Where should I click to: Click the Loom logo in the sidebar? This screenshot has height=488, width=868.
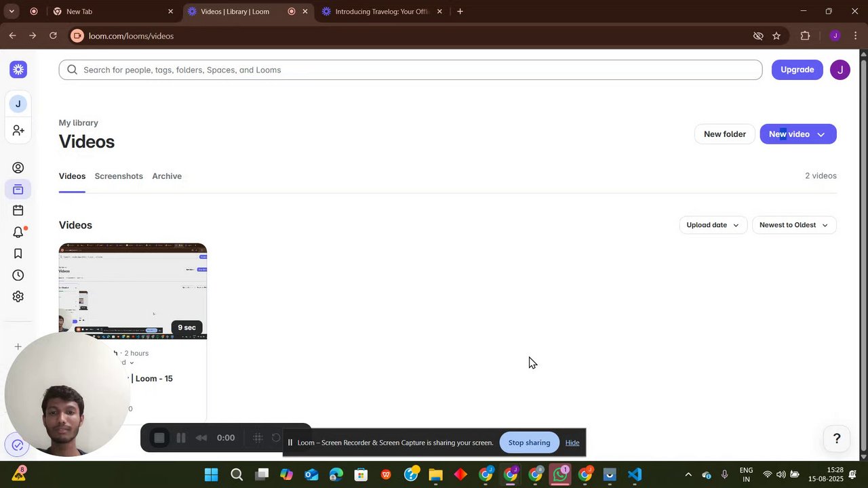coord(18,69)
